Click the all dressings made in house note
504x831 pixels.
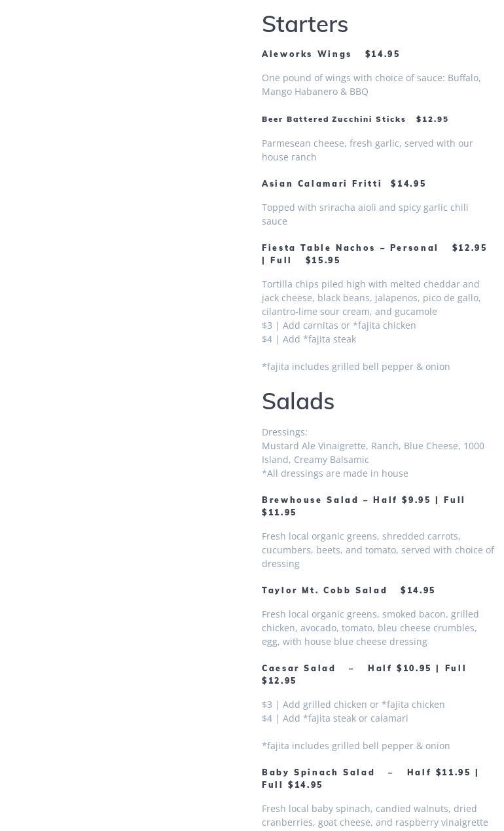pos(334,473)
